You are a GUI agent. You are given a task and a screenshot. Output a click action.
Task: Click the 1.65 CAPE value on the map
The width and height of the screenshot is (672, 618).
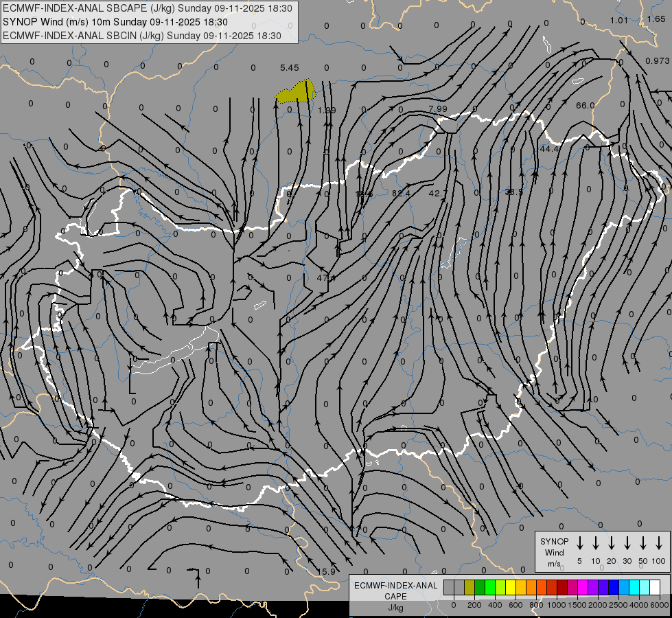click(x=656, y=19)
